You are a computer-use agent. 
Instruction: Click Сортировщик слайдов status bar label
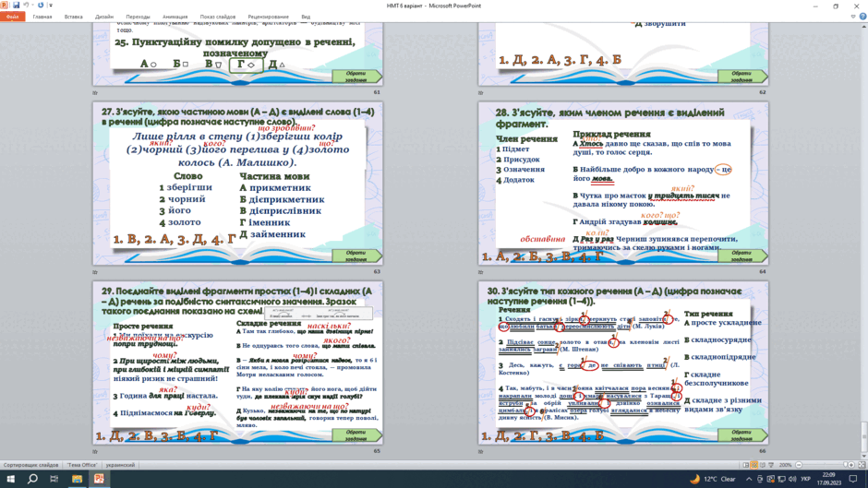click(x=30, y=465)
